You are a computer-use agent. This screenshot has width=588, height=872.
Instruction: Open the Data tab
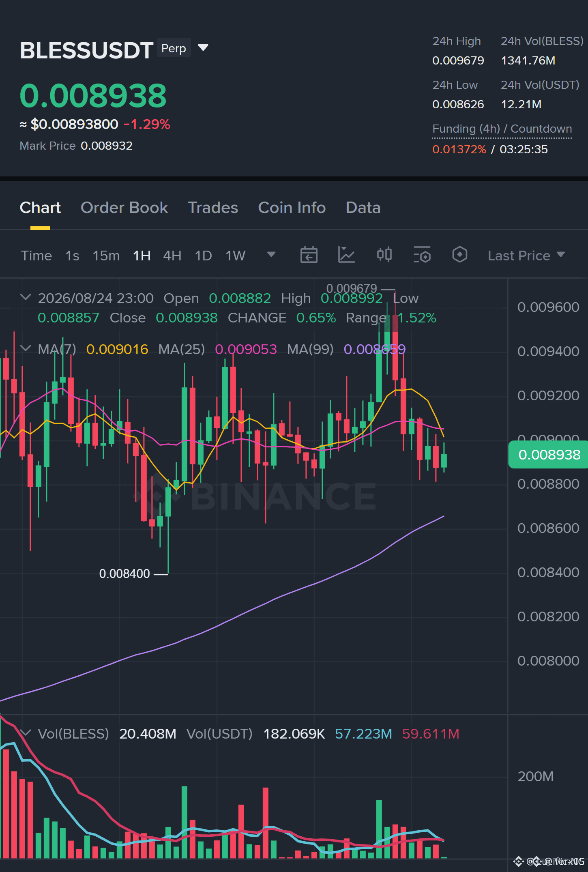363,208
